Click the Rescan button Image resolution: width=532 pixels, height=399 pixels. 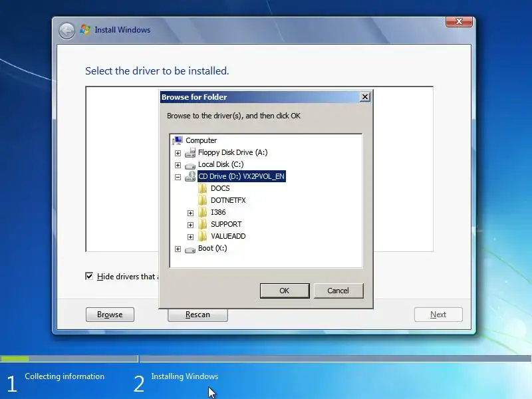pyautogui.click(x=198, y=315)
